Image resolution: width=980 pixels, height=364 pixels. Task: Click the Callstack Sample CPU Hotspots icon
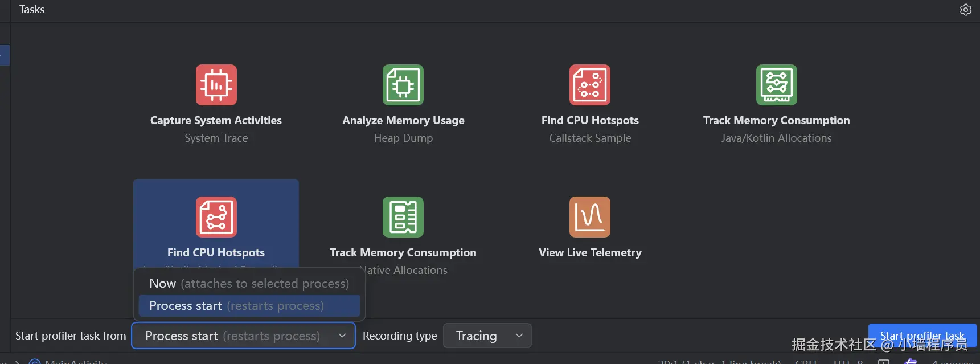pyautogui.click(x=590, y=85)
